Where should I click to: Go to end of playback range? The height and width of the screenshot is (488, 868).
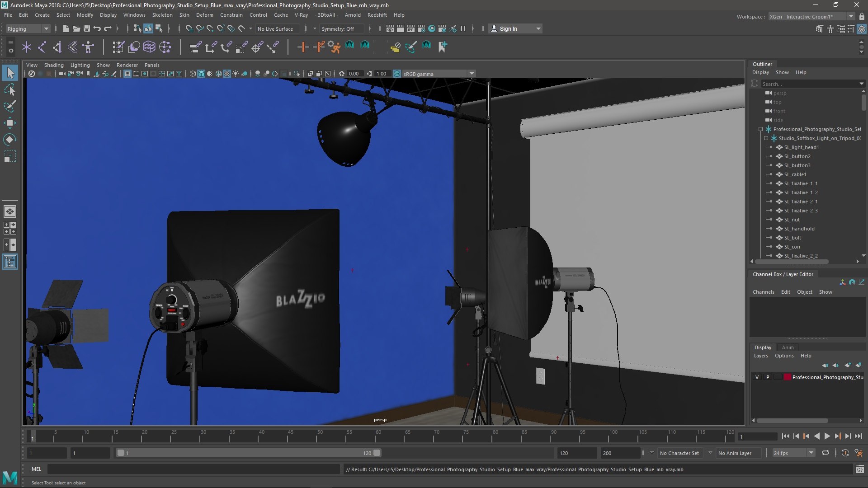858,436
